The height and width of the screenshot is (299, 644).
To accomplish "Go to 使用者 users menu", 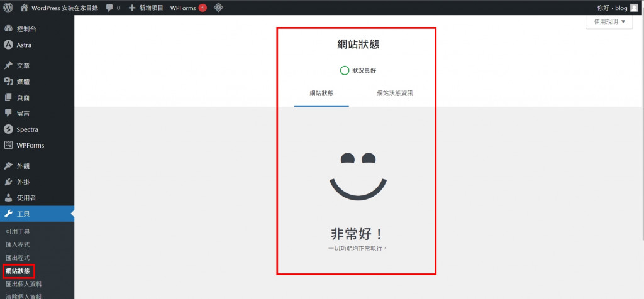I will (26, 198).
